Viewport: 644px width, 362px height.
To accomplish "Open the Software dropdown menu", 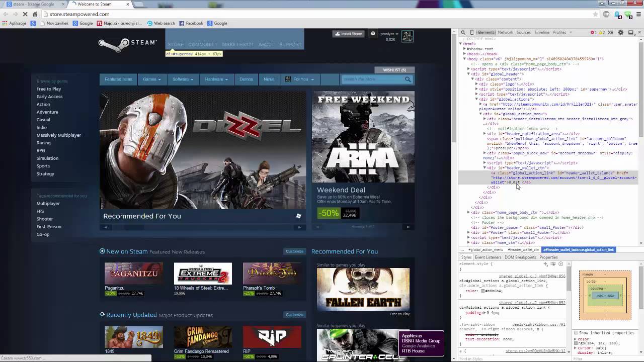I will 183,79.
